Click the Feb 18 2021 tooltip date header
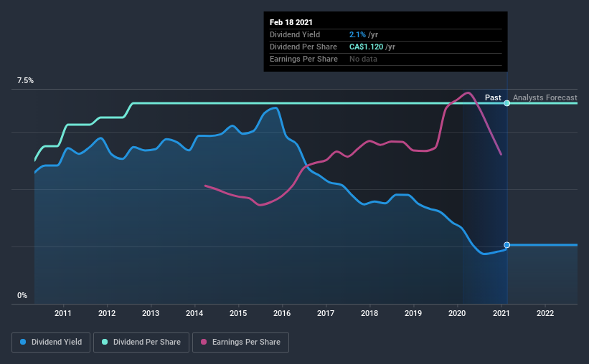 (291, 22)
